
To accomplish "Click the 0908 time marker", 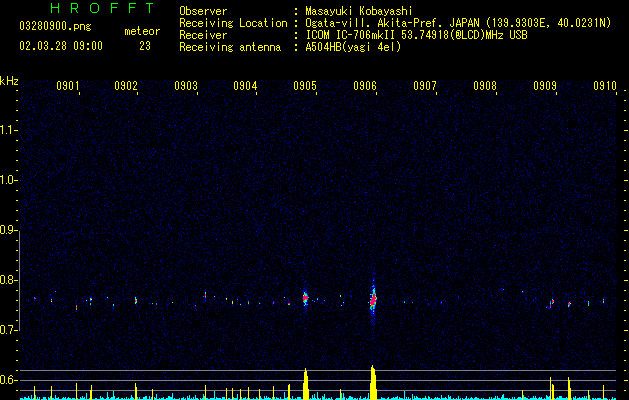I will pyautogui.click(x=485, y=86).
